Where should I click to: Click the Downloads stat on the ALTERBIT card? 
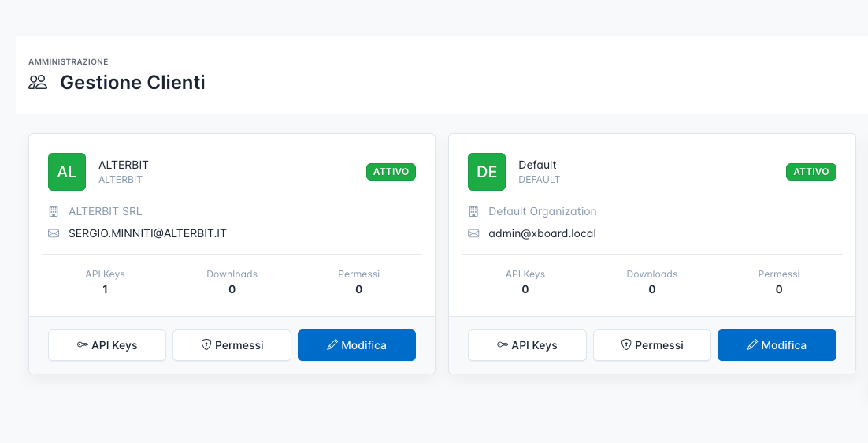232,282
